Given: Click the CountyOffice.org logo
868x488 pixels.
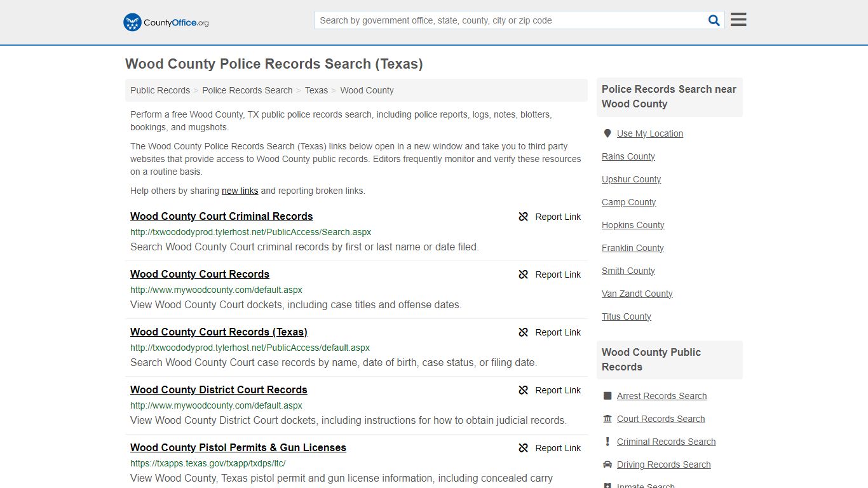Looking at the screenshot, I should click(x=165, y=22).
